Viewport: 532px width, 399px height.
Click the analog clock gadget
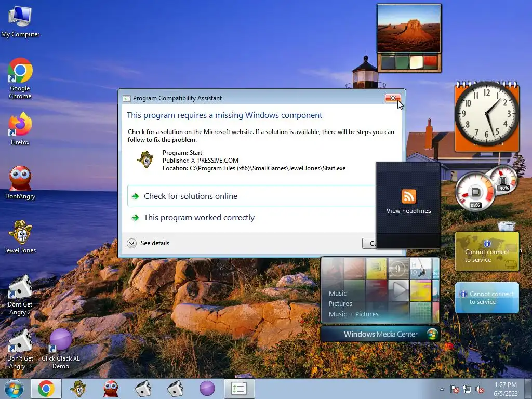tap(487, 114)
